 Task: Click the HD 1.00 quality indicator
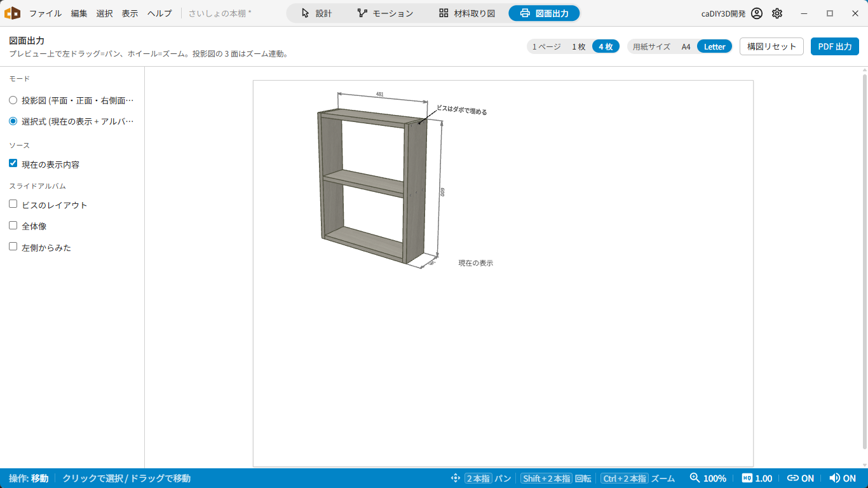coord(757,478)
